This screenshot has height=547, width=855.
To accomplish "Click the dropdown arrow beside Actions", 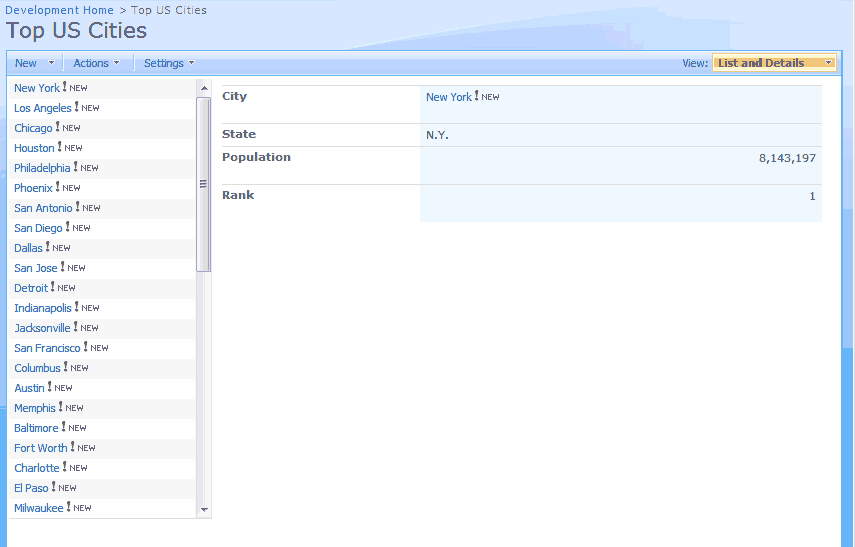I will 116,63.
